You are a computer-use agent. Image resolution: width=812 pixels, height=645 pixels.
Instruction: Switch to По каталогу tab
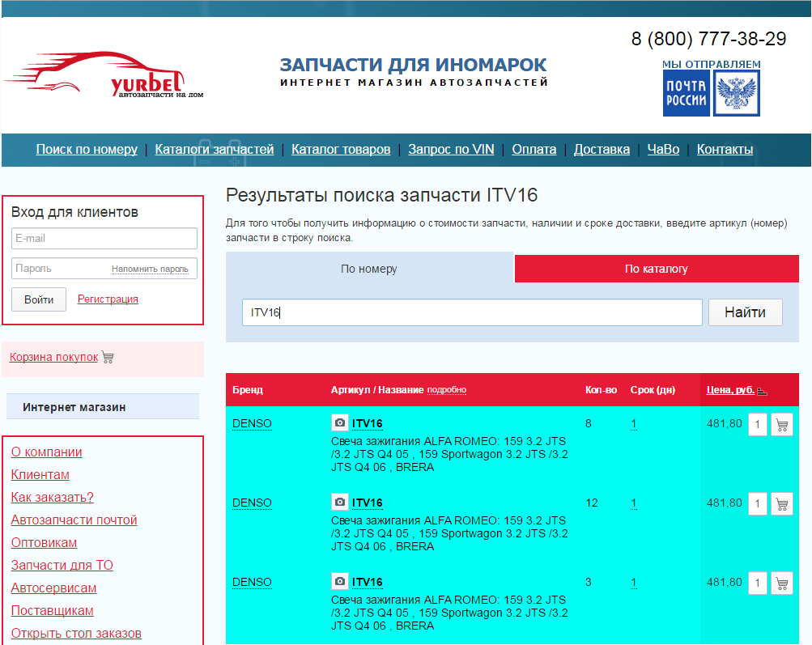click(x=656, y=269)
